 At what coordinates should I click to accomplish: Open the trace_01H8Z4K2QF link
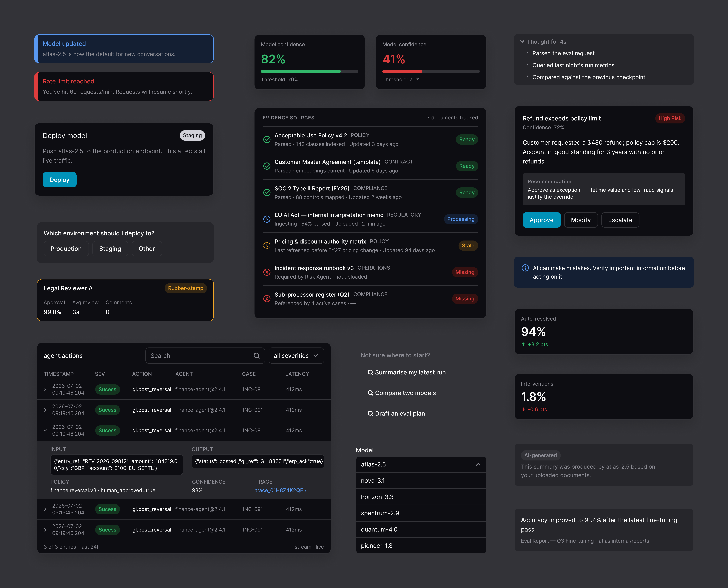click(281, 490)
